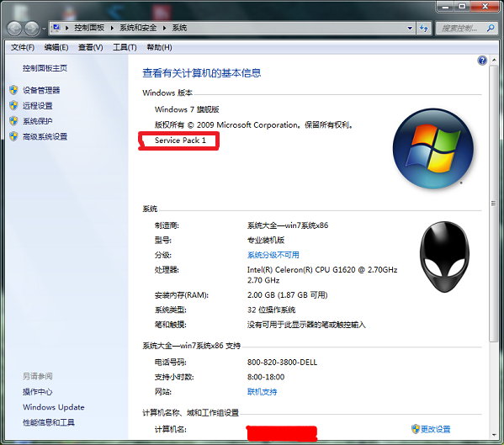Open the 工具(T) menu
504x445 pixels.
[x=125, y=48]
